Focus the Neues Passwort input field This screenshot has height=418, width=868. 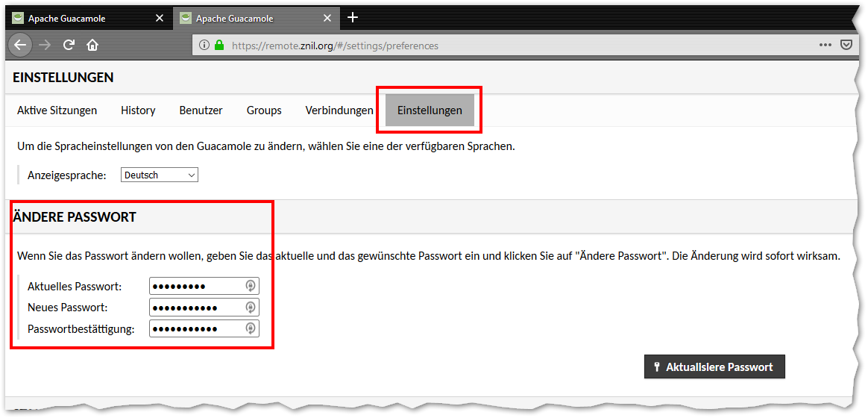pyautogui.click(x=195, y=308)
